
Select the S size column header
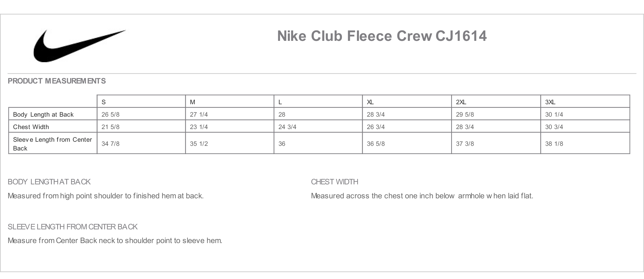pos(141,102)
